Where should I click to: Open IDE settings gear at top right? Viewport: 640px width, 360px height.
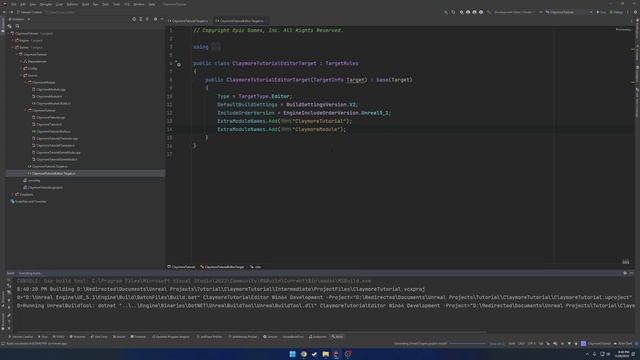point(636,12)
